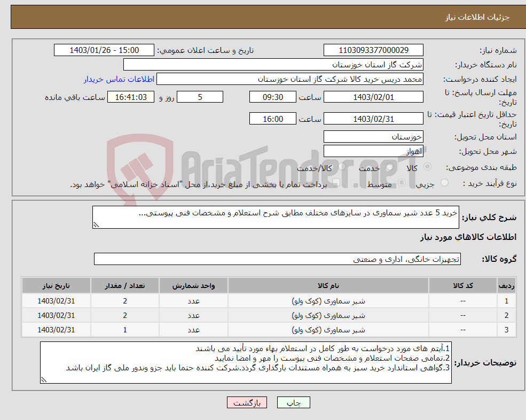Click the unit cell عدد in row 2
526x420 pixels.
tap(193, 316)
